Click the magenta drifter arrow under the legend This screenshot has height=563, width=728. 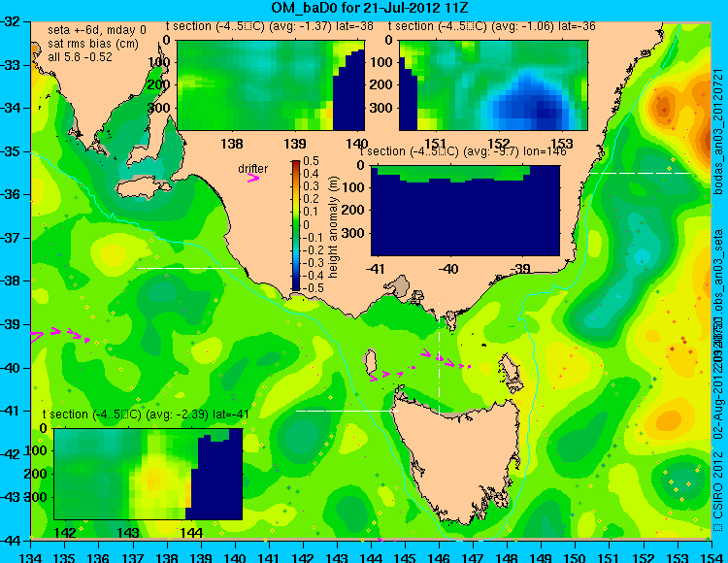(x=253, y=178)
